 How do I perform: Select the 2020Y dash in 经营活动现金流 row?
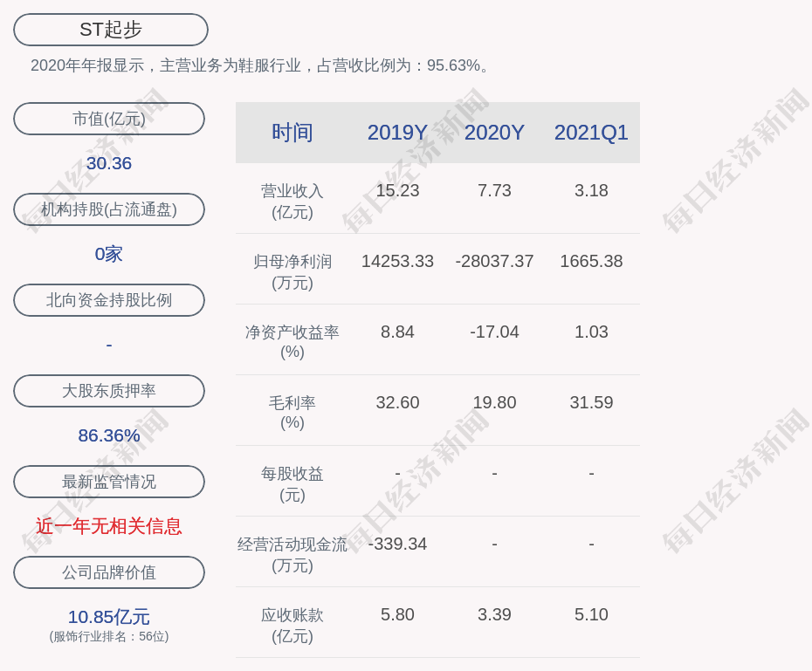click(x=494, y=544)
